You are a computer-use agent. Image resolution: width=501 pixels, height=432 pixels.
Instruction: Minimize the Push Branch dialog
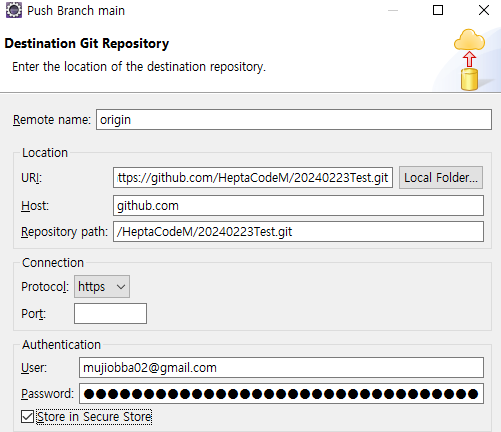pyautogui.click(x=393, y=10)
